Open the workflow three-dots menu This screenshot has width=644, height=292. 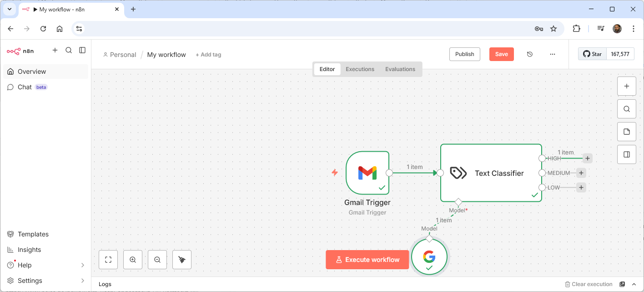[552, 54]
